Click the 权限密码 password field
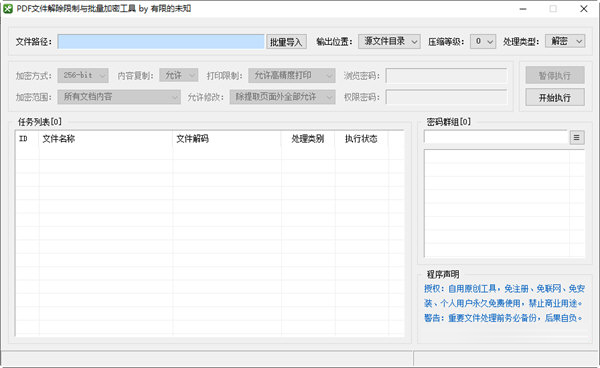The width and height of the screenshot is (600, 368). (x=447, y=97)
